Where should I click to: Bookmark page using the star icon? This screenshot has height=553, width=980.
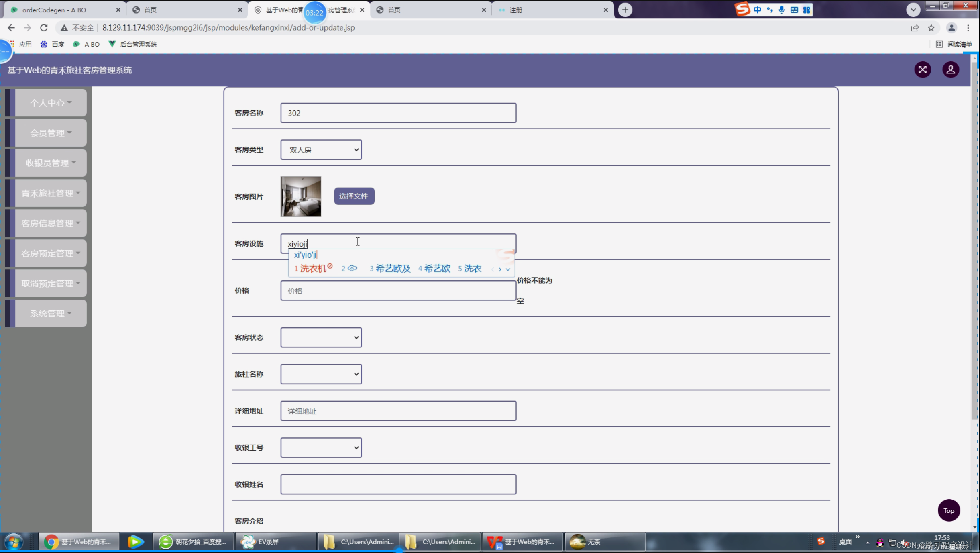point(931,28)
